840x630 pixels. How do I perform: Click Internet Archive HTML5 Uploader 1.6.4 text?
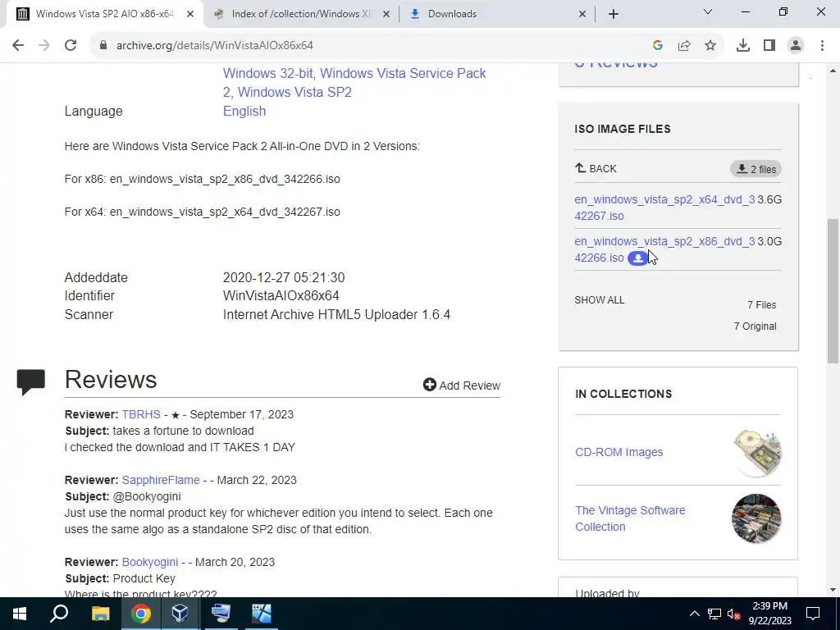tap(336, 314)
